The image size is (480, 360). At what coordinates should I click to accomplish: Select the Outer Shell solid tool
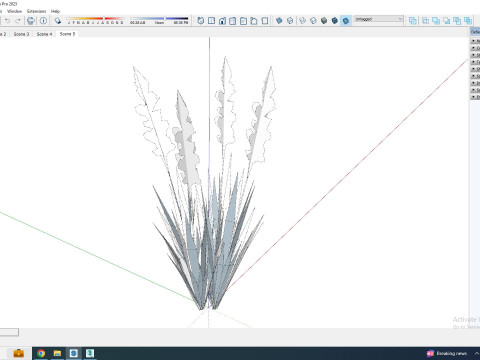coord(413,21)
